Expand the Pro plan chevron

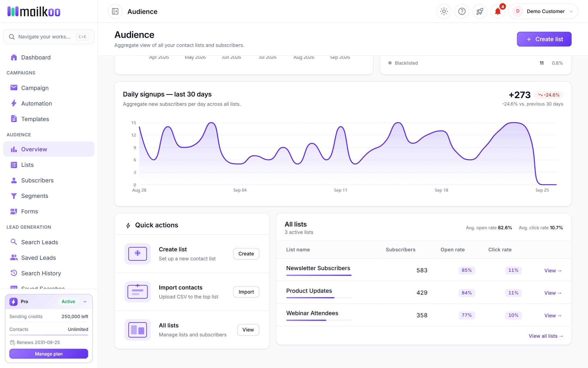pyautogui.click(x=85, y=301)
